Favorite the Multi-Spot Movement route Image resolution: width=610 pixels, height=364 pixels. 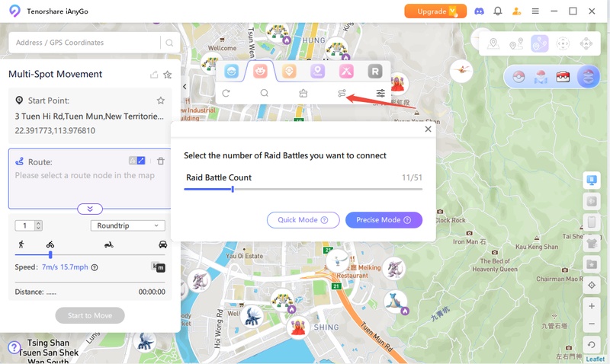click(167, 75)
